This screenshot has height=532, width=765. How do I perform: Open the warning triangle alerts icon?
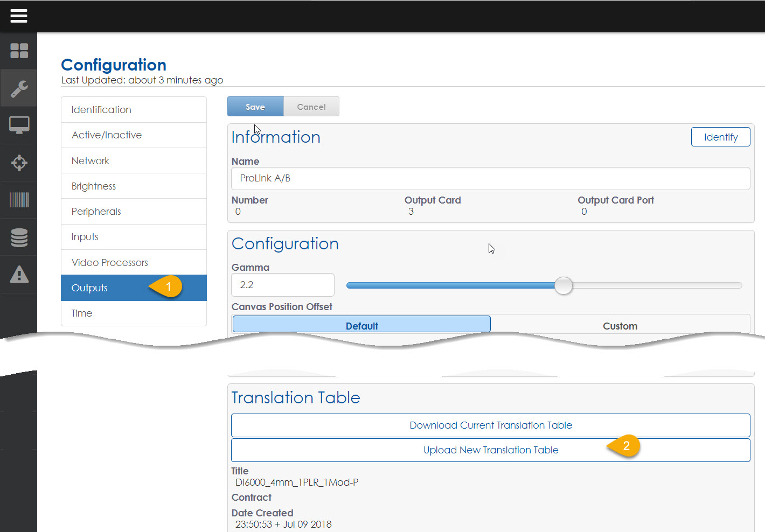[x=19, y=275]
